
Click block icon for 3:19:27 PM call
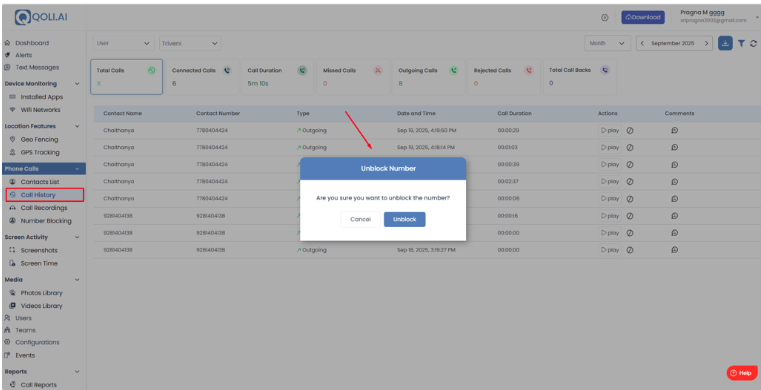click(x=630, y=250)
